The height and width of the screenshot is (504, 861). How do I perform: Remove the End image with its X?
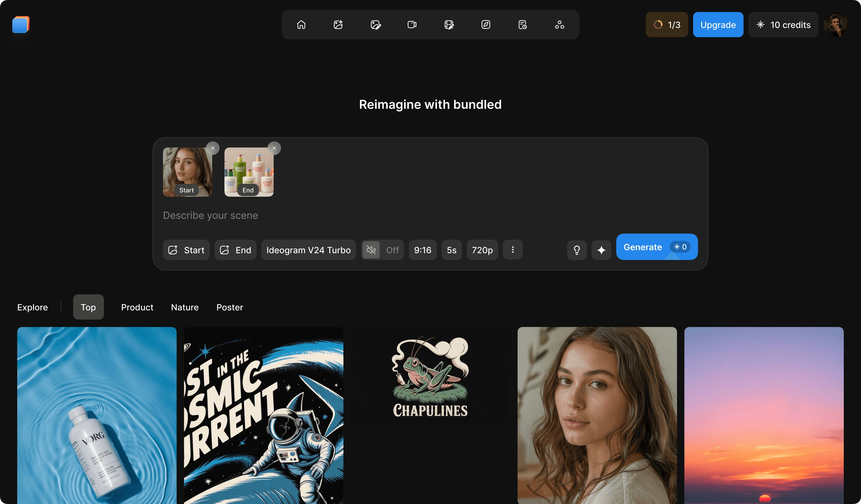click(x=274, y=148)
